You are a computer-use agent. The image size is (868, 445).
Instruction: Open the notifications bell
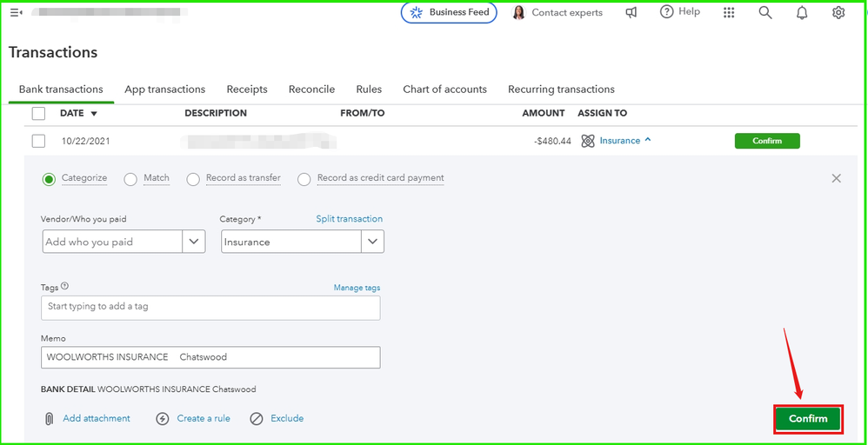pyautogui.click(x=802, y=12)
